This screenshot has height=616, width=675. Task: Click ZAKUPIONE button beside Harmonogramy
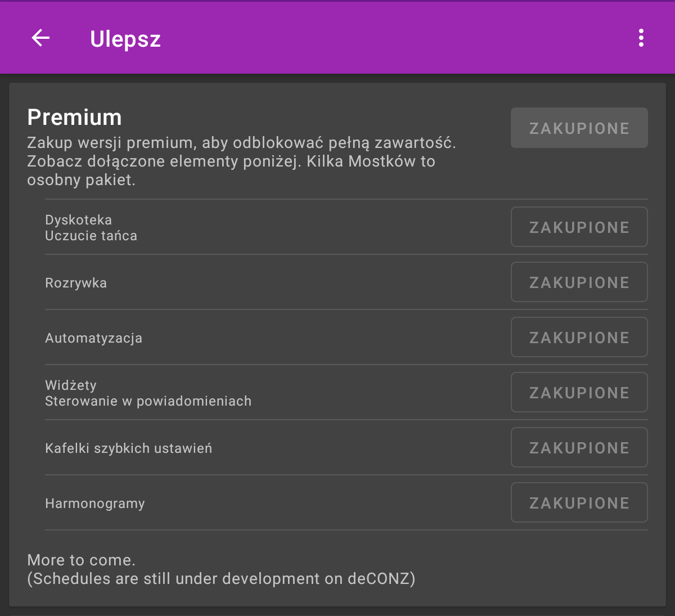tap(579, 503)
